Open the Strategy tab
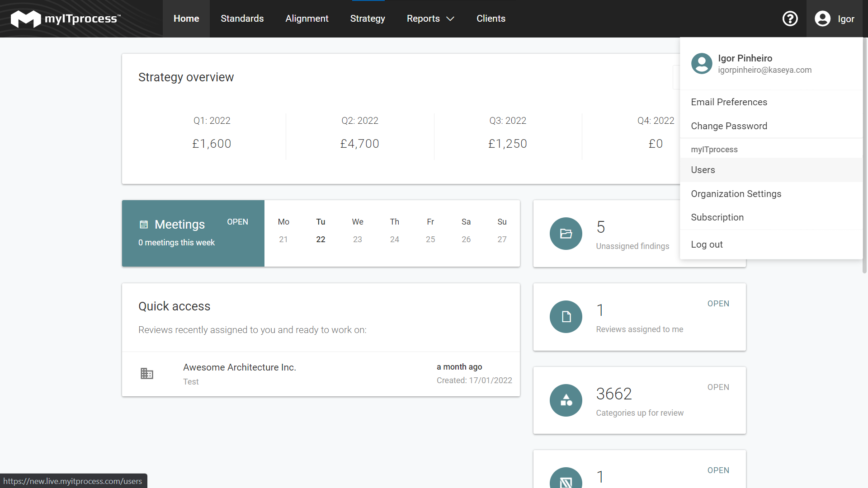 click(368, 19)
